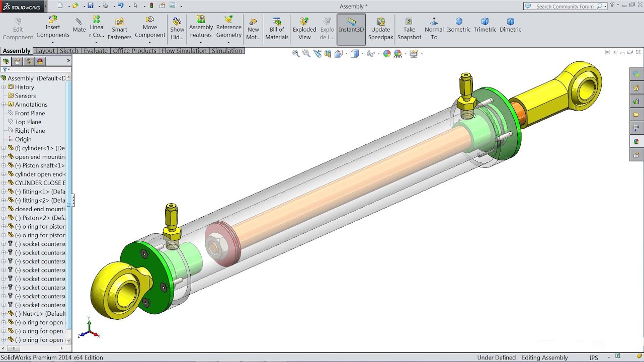Expand the Nut<1> component

pyautogui.click(x=4, y=314)
